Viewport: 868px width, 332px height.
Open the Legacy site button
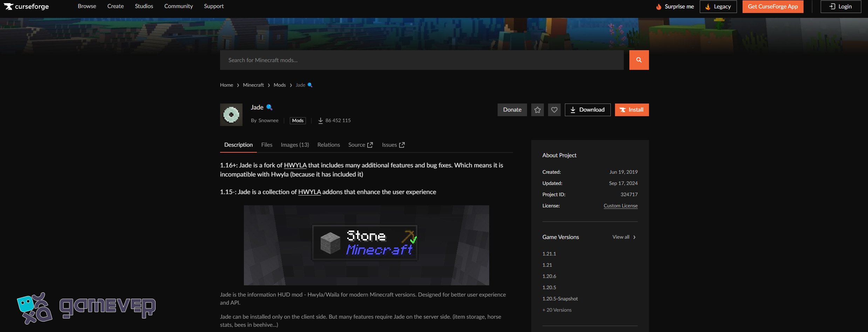718,7
